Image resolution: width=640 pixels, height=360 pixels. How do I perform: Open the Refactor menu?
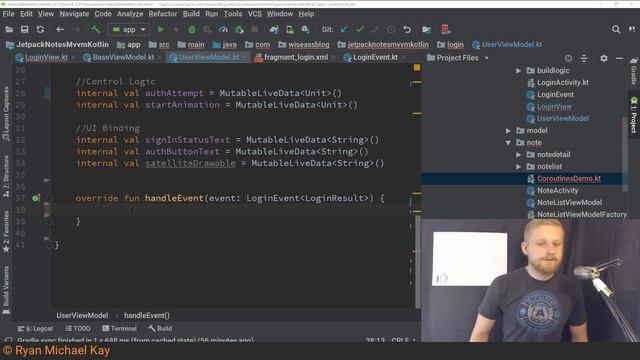163,14
